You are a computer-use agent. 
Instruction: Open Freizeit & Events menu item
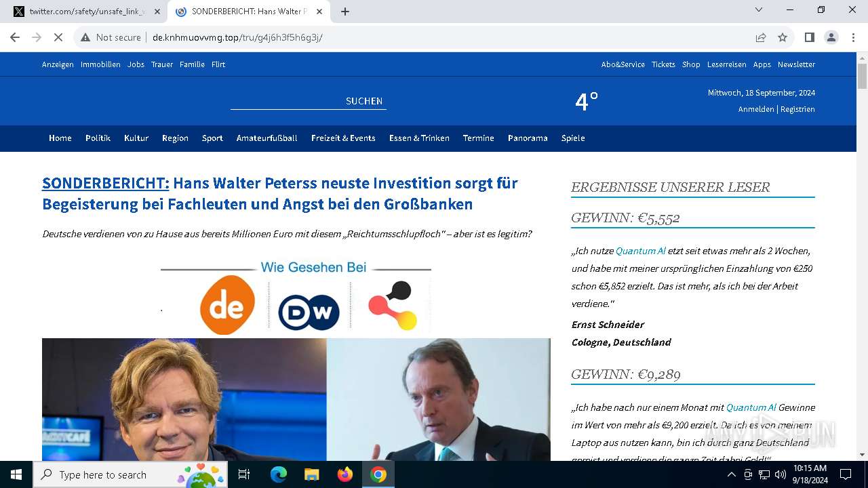[x=343, y=138]
